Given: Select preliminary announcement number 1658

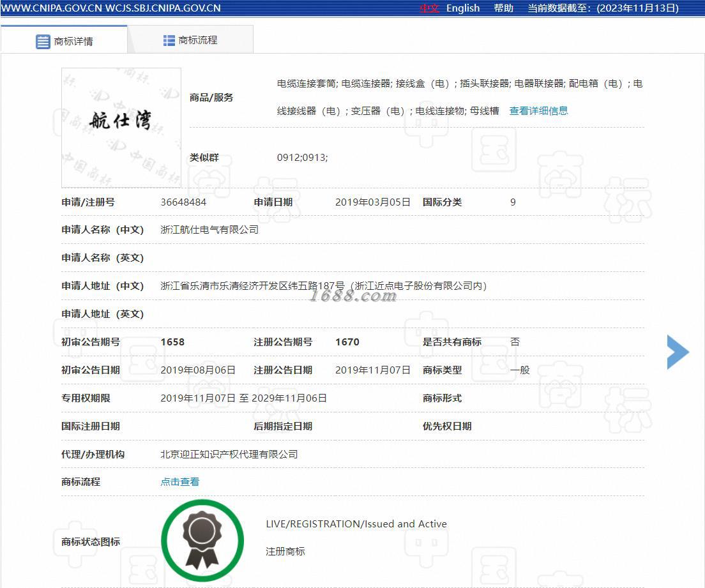Looking at the screenshot, I should (x=172, y=342).
